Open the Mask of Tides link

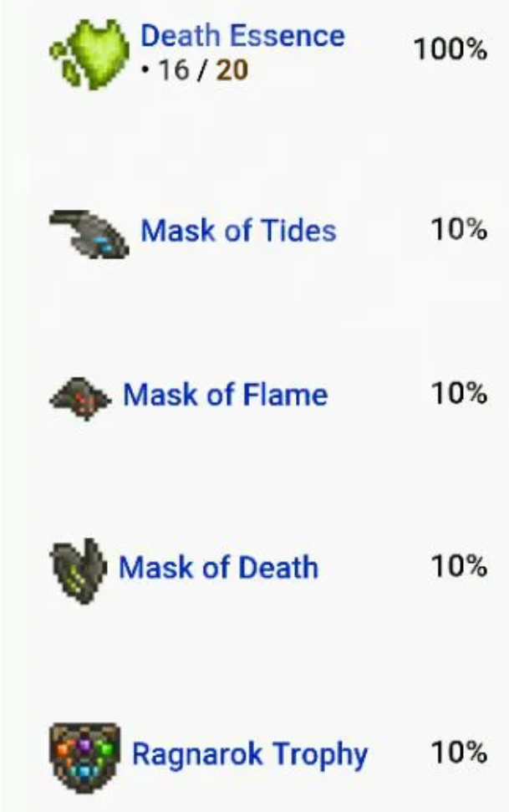tap(238, 230)
